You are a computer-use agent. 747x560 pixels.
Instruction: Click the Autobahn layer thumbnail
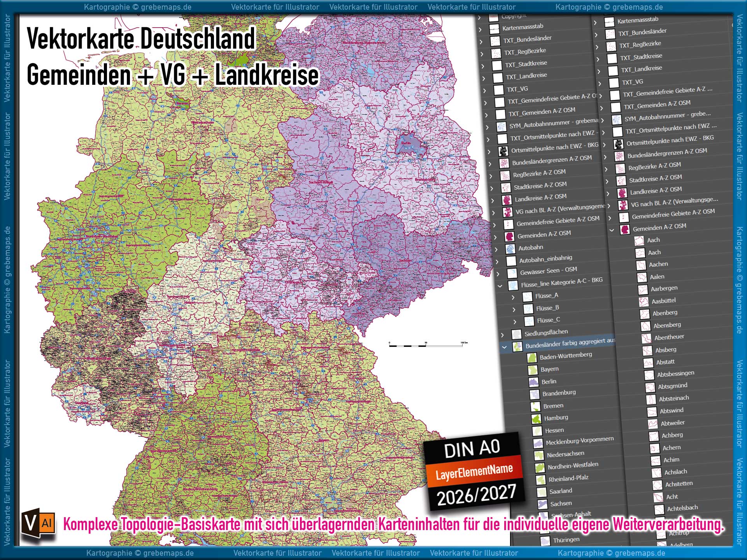pyautogui.click(x=510, y=249)
